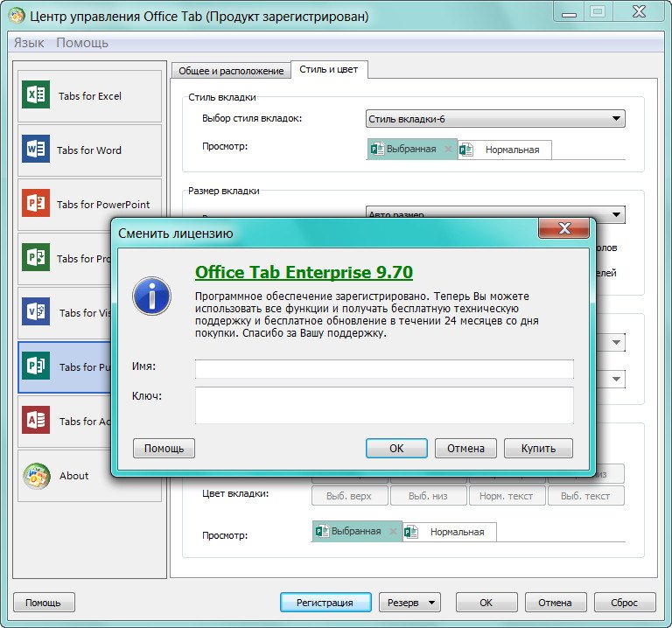
Task: Select Tabs for Excel label
Action: tap(90, 96)
